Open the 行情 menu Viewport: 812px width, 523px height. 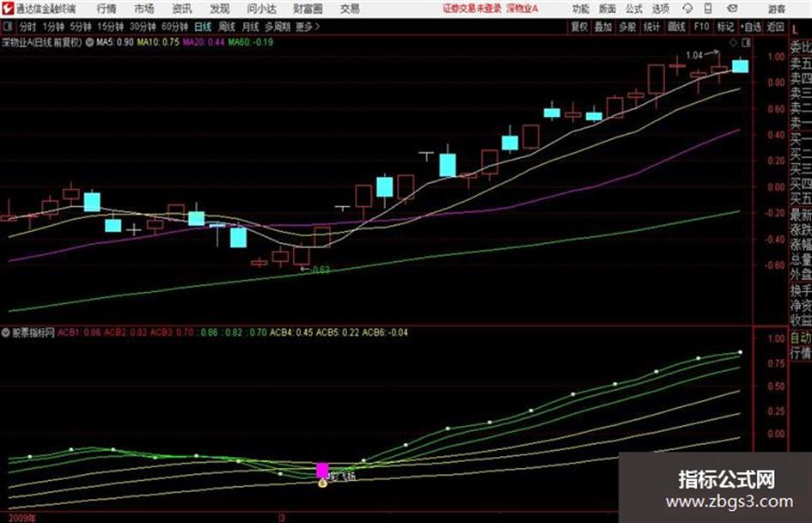(x=107, y=9)
